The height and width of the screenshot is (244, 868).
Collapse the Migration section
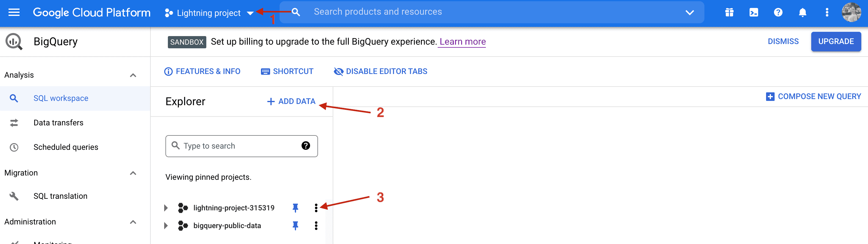(133, 173)
